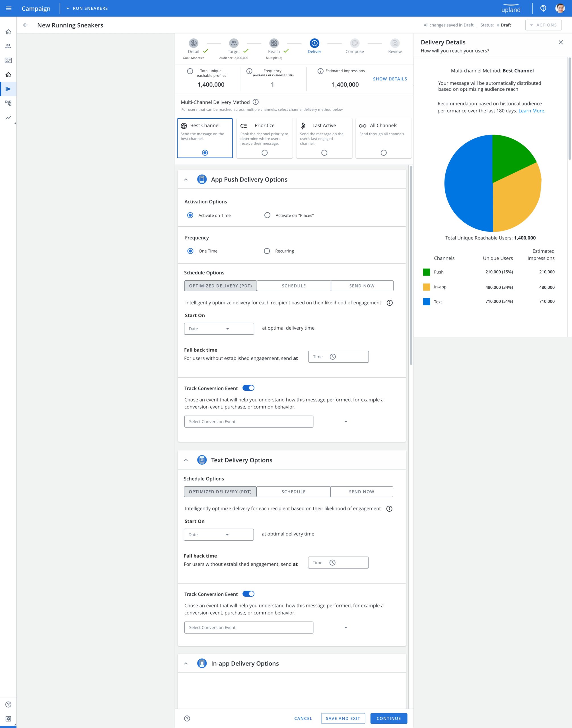Click the CANCEL button
The width and height of the screenshot is (572, 728).
coord(303,718)
